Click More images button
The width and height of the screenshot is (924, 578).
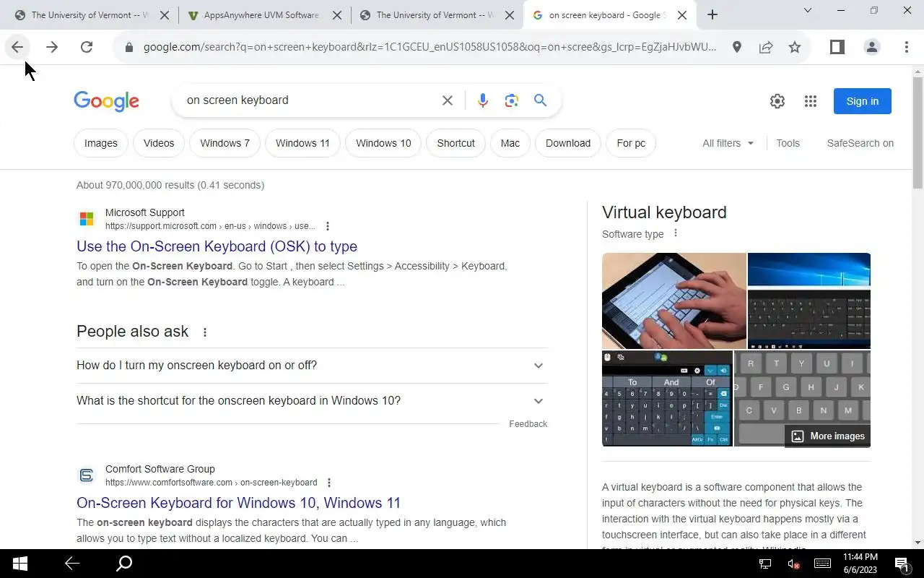[827, 436]
